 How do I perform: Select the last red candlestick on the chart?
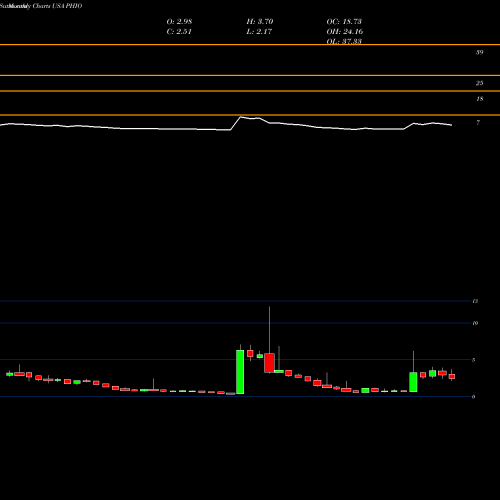(x=452, y=376)
